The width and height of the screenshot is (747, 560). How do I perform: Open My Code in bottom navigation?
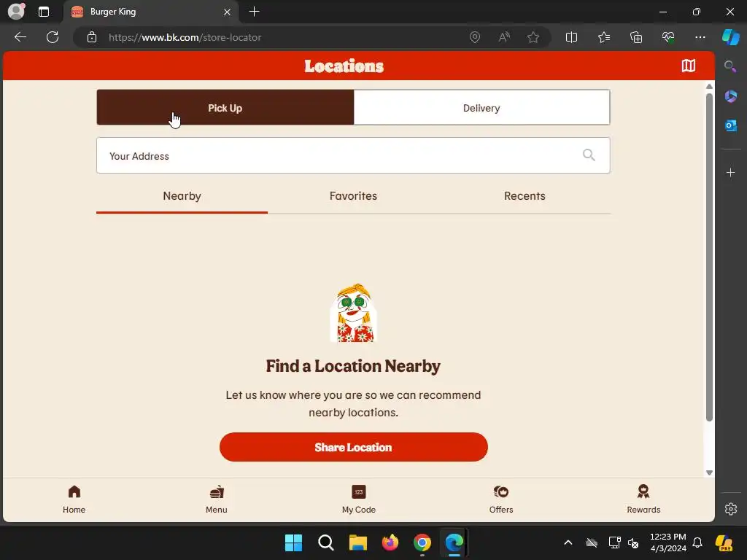click(x=359, y=499)
